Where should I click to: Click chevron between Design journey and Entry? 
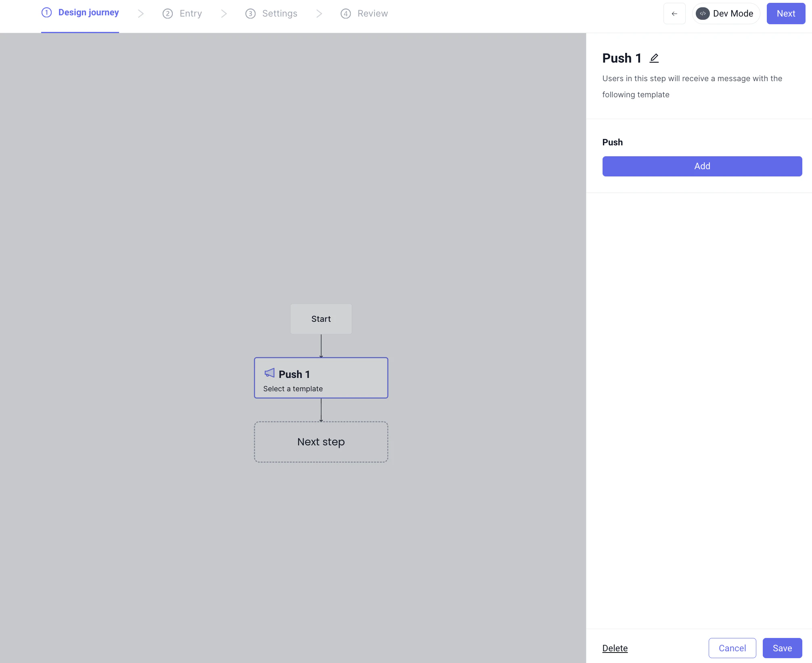(x=140, y=14)
